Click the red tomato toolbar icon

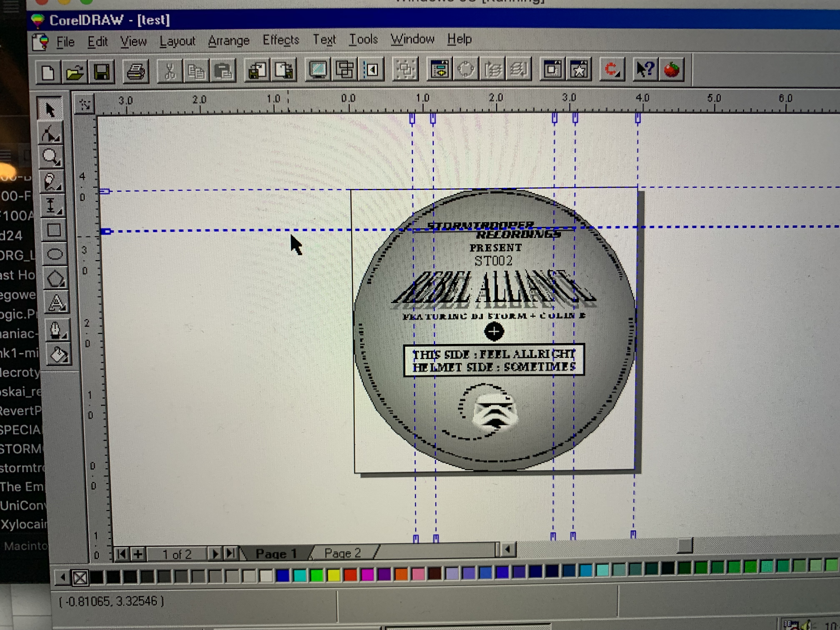tap(671, 70)
